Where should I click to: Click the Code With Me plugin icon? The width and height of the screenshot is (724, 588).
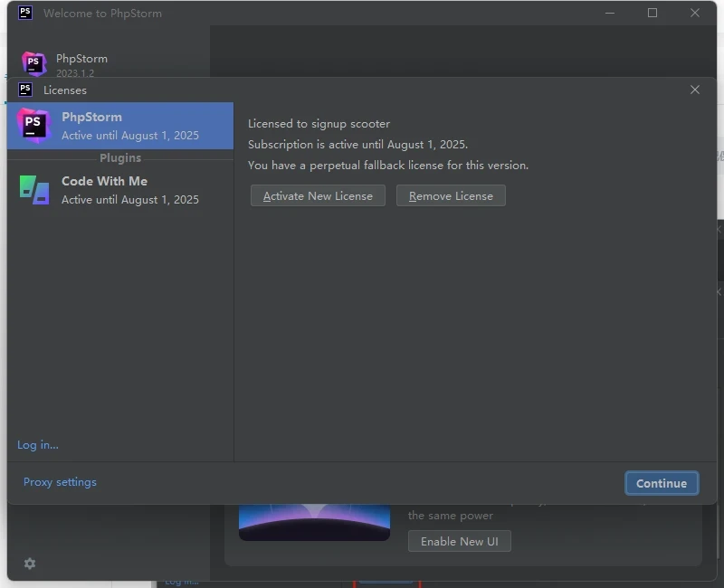click(34, 190)
